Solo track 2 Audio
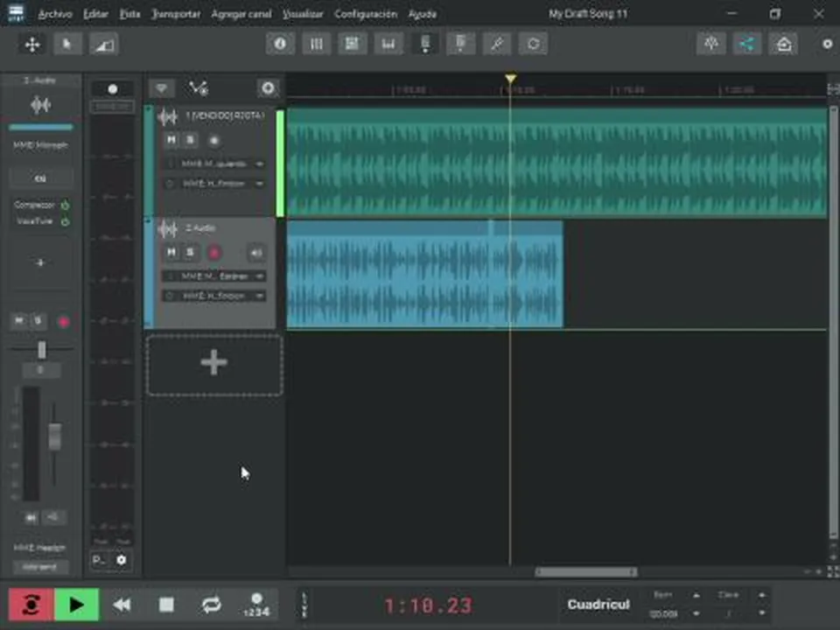This screenshot has width=840, height=630. click(x=190, y=252)
